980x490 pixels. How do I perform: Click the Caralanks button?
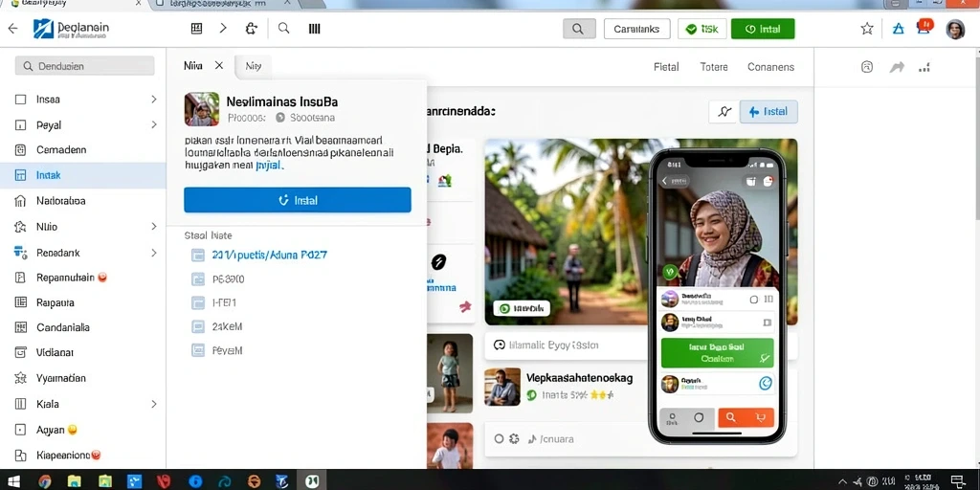pos(636,29)
